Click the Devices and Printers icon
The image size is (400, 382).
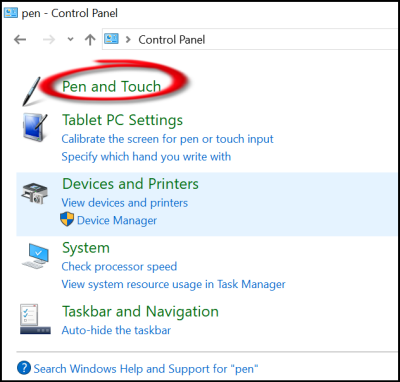(35, 193)
